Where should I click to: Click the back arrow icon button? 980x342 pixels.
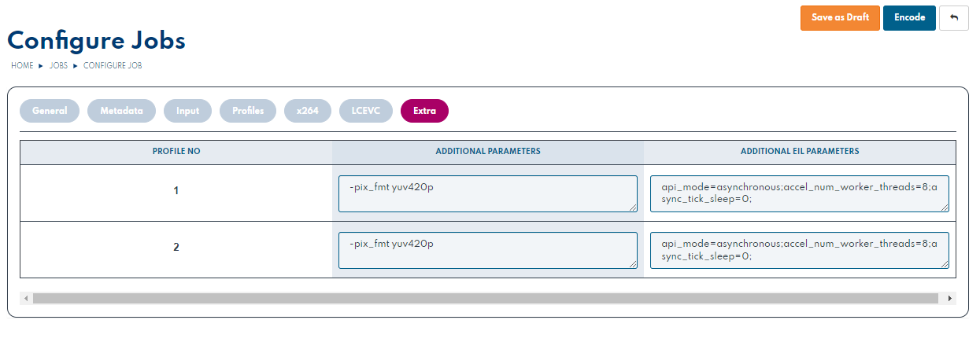pyautogui.click(x=953, y=18)
